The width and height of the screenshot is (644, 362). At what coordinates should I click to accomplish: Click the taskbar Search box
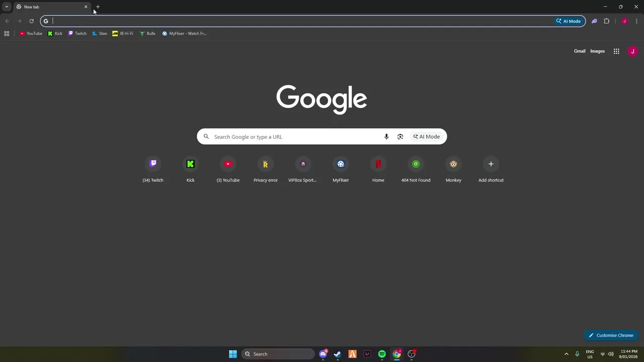coord(278,354)
